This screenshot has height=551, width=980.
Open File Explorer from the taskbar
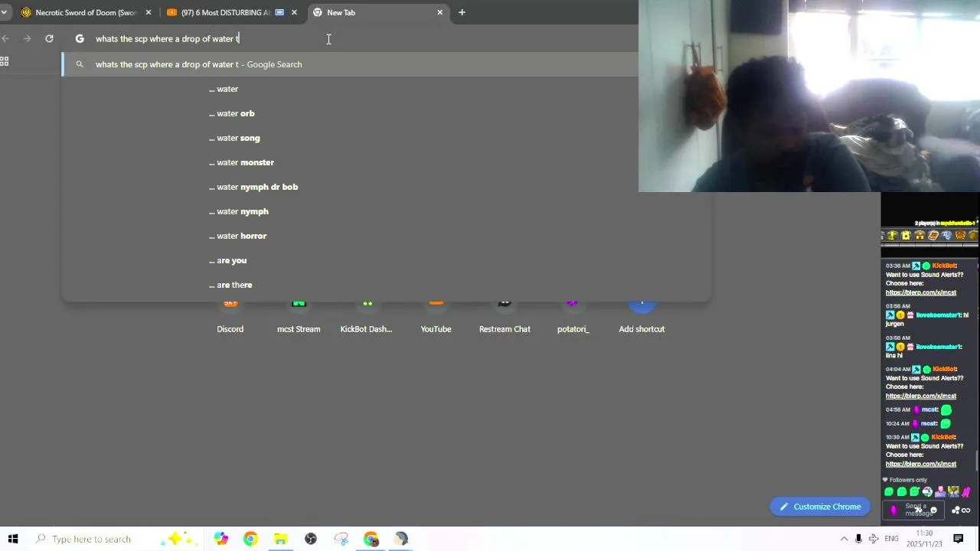click(280, 539)
